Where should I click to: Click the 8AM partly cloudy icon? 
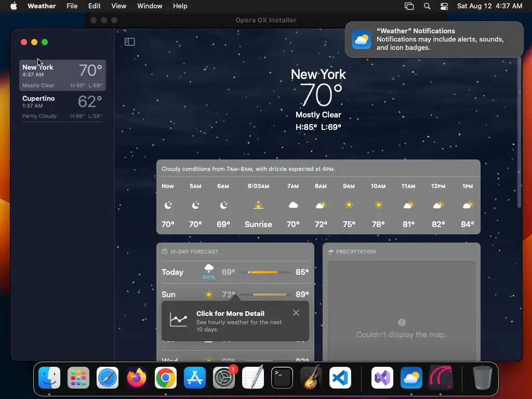coord(321,205)
